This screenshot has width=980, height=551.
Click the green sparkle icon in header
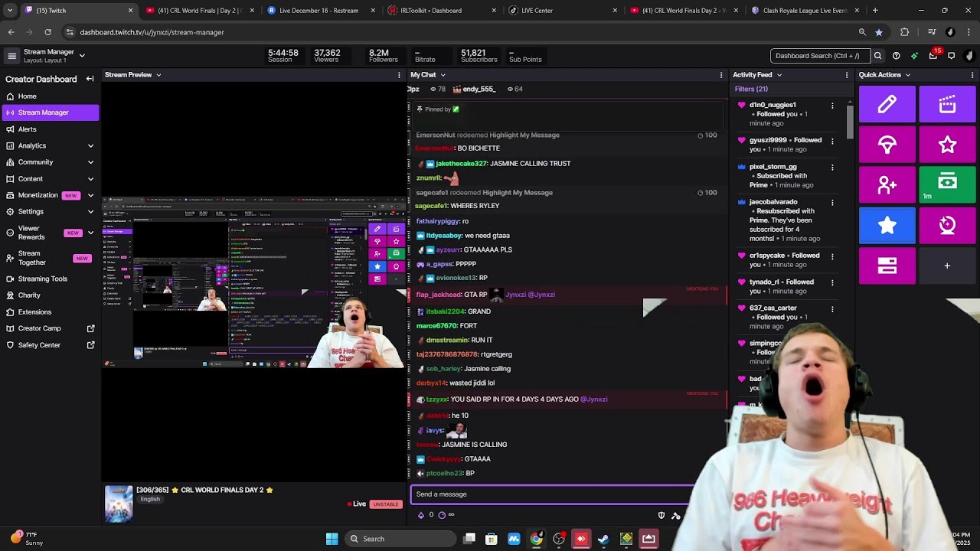pyautogui.click(x=914, y=56)
